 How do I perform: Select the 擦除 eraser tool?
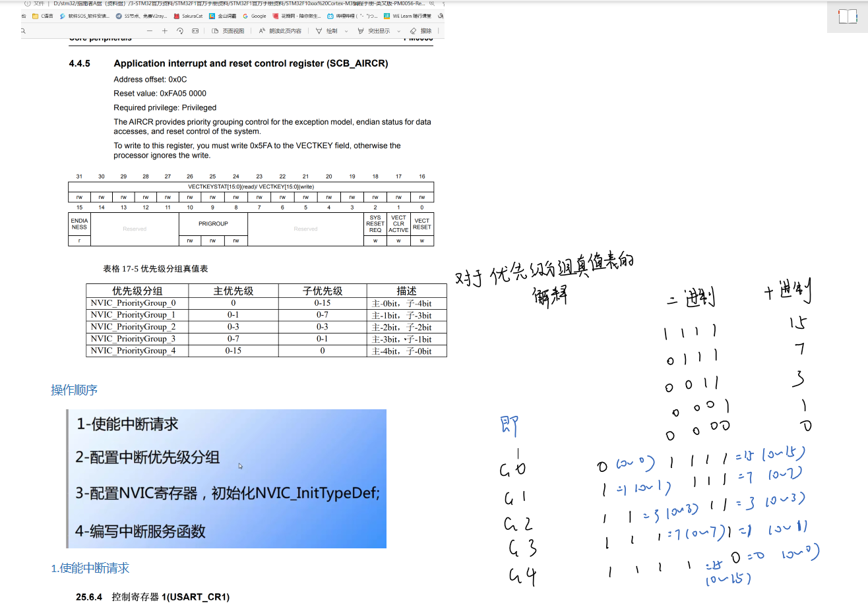click(421, 31)
